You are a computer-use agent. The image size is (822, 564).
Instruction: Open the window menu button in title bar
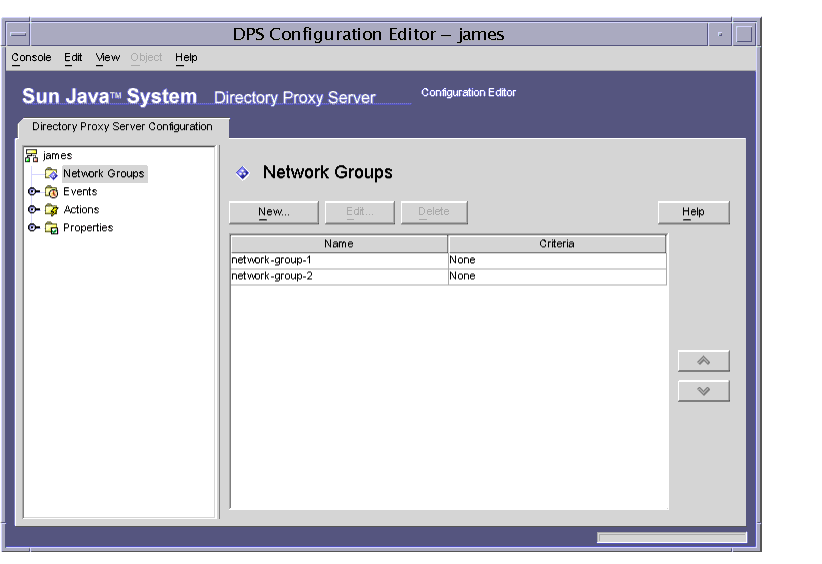point(18,35)
